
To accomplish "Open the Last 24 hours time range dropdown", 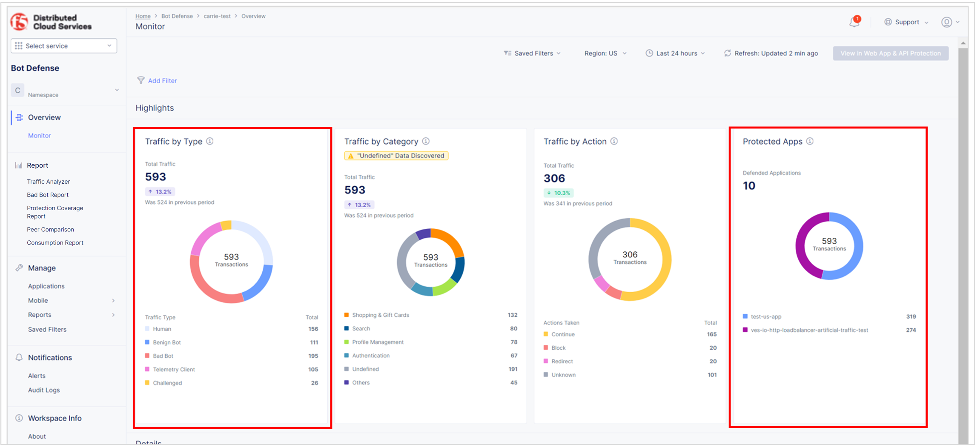I will click(x=675, y=53).
